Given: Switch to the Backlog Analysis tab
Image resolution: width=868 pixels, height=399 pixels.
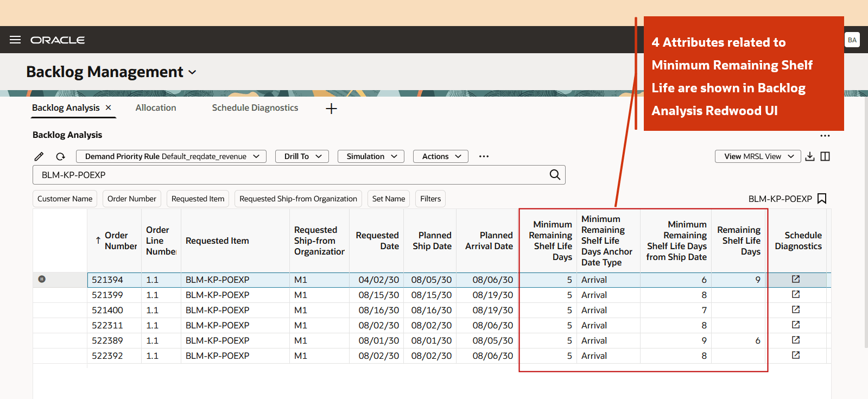Looking at the screenshot, I should [x=66, y=107].
